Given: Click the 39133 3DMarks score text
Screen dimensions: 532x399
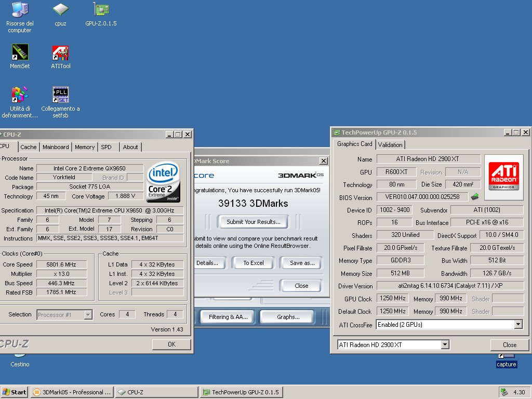Looking at the screenshot, I should click(x=253, y=203).
